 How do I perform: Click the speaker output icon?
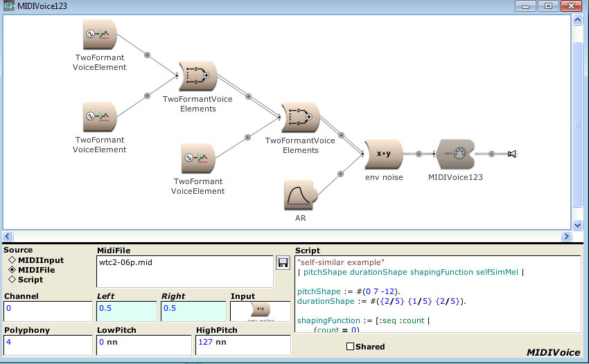coord(512,154)
